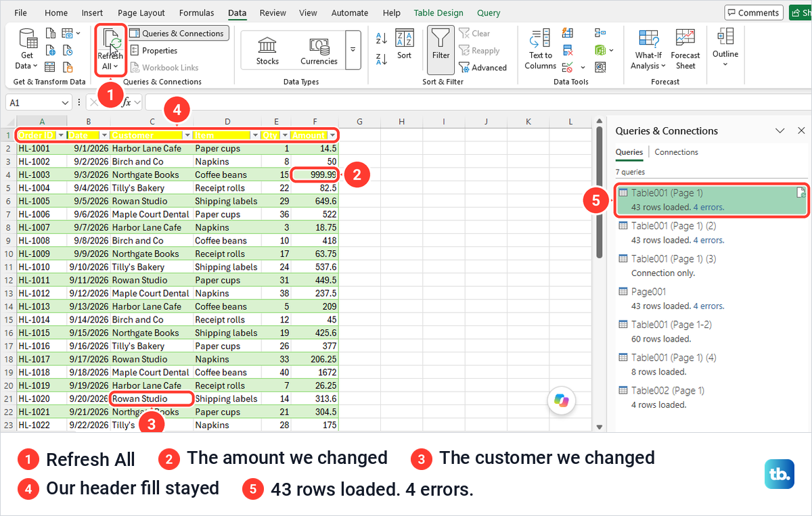This screenshot has width=812, height=516.
Task: Toggle the Filter button off
Action: point(441,49)
